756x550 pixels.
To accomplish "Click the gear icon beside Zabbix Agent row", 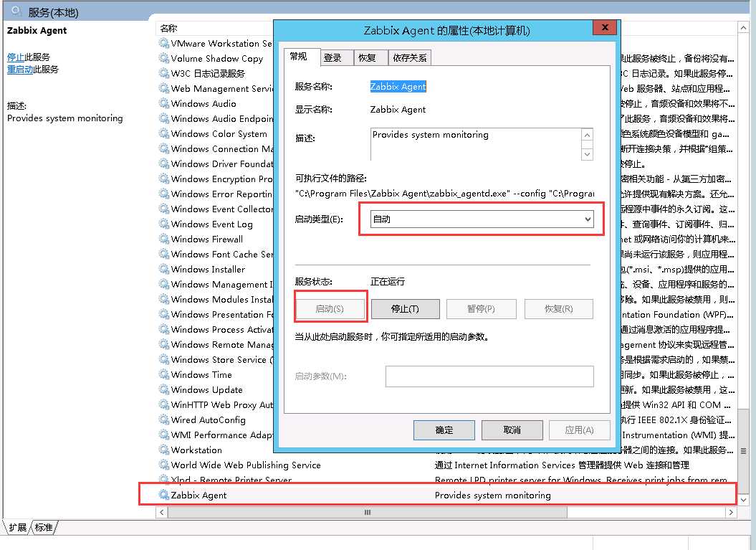I will (x=164, y=495).
